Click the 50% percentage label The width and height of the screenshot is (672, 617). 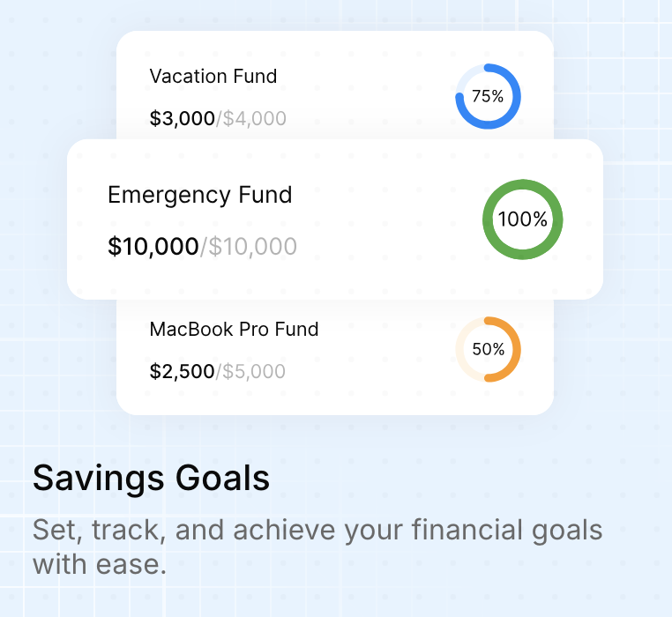point(489,349)
